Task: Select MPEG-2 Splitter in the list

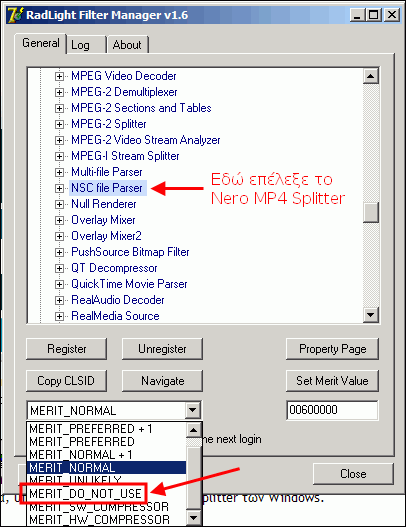Action: click(x=109, y=124)
